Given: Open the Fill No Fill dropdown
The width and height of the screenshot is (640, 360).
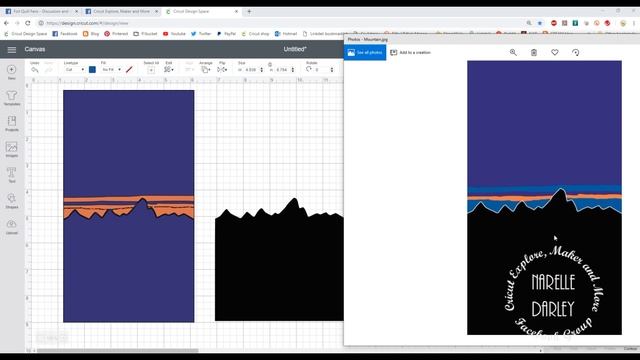Looking at the screenshot, I should pyautogui.click(x=111, y=70).
